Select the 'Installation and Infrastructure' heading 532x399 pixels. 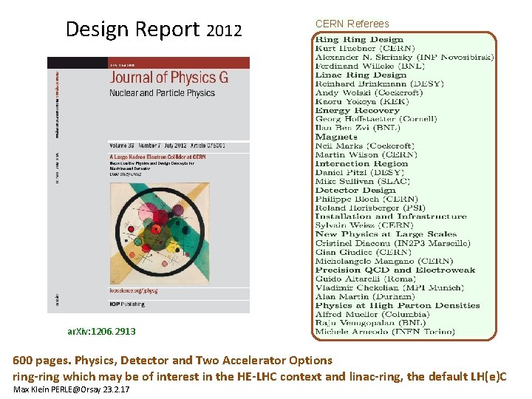pyautogui.click(x=391, y=216)
